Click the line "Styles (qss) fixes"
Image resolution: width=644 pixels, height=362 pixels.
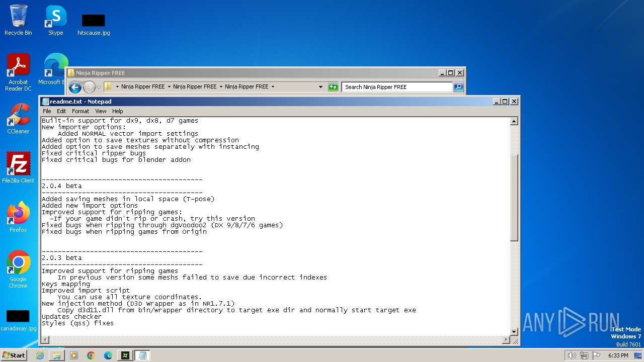[x=77, y=323]
